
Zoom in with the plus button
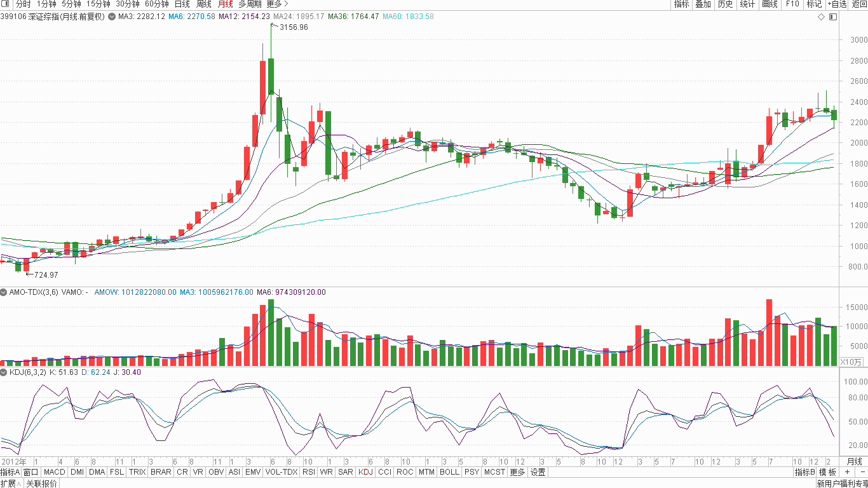pyautogui.click(x=847, y=472)
